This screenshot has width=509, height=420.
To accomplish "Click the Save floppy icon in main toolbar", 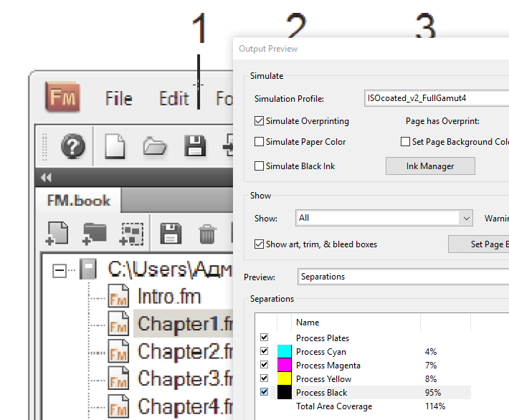I will point(195,146).
